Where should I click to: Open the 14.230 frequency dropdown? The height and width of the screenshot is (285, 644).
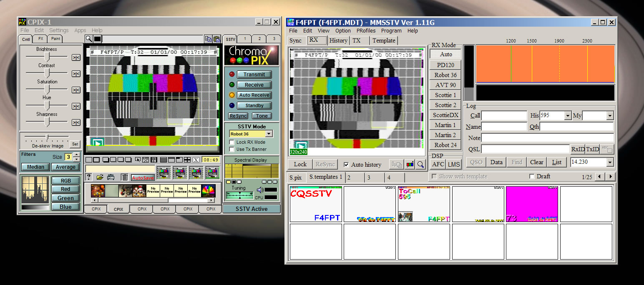[610, 162]
